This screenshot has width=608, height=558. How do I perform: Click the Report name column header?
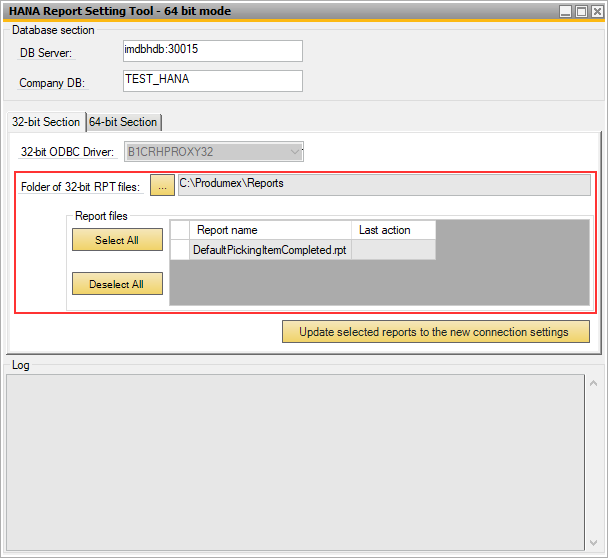pos(269,230)
